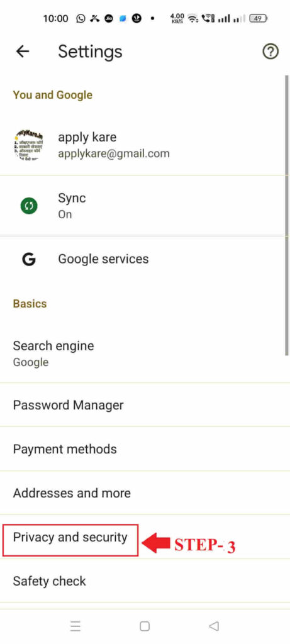
Task: Tap the Android recent apps menu icon
Action: 75,626
